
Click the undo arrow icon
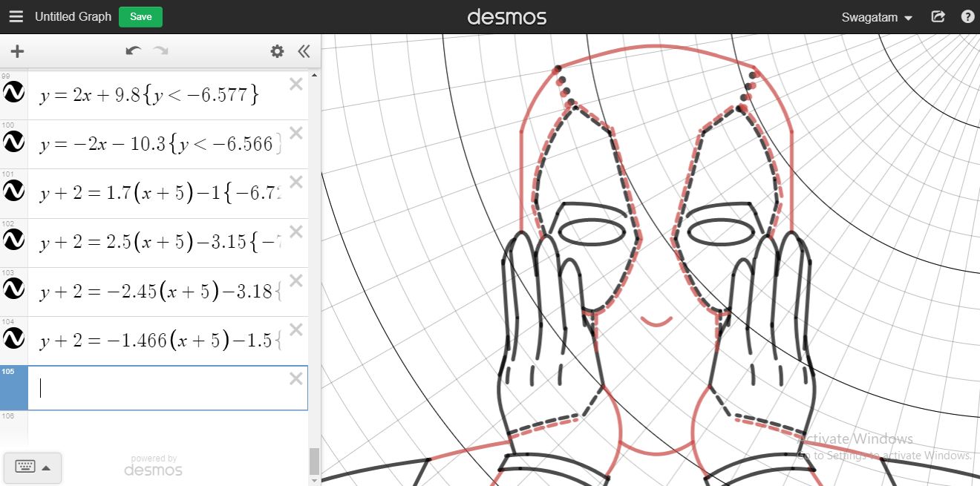[x=133, y=50]
